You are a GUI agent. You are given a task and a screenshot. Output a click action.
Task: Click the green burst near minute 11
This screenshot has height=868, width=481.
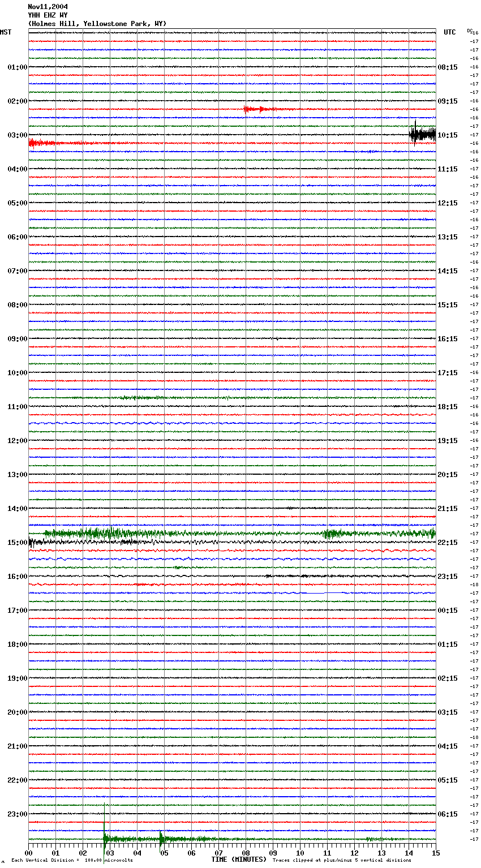coord(332,534)
